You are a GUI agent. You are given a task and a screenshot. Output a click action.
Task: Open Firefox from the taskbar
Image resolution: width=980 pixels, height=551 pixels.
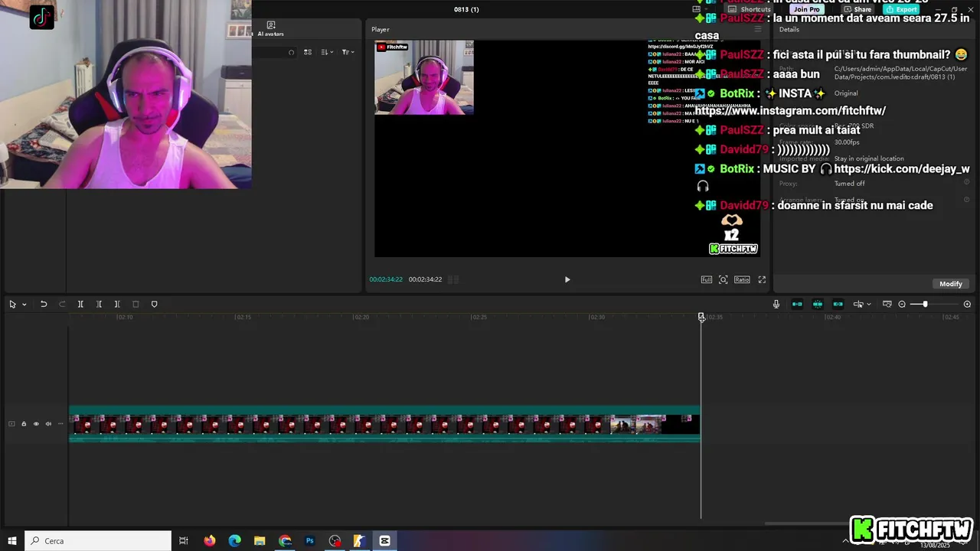tap(210, 541)
